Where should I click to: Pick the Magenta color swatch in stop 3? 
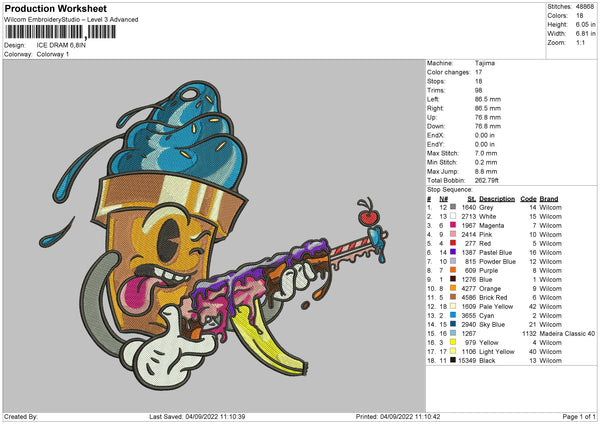pos(453,225)
